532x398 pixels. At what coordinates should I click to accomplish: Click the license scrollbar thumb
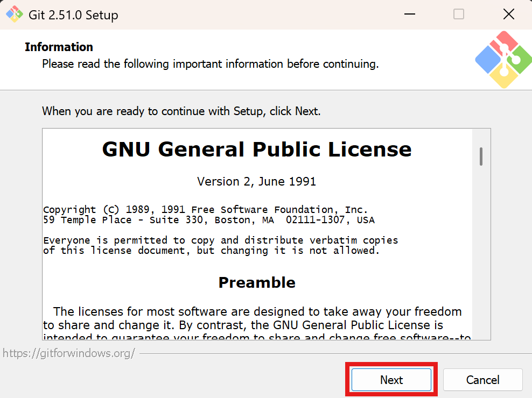pyautogui.click(x=481, y=157)
